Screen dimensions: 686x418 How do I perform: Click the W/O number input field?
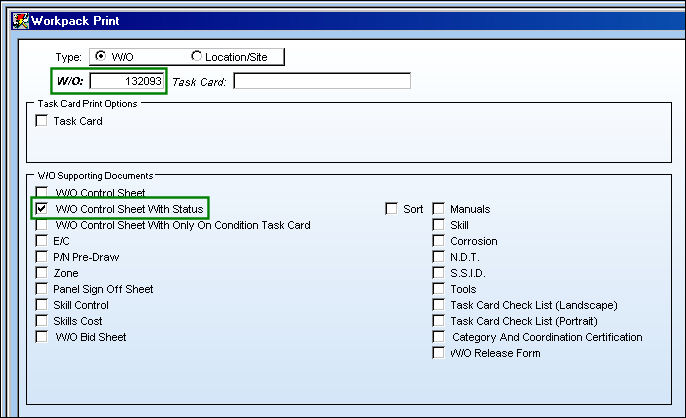(x=127, y=81)
